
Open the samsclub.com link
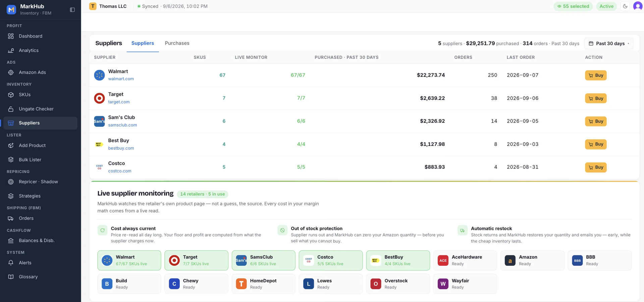[x=122, y=125]
